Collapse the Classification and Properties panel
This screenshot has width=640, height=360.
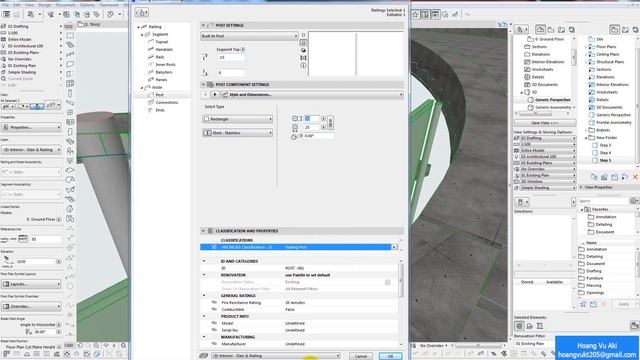(203, 231)
